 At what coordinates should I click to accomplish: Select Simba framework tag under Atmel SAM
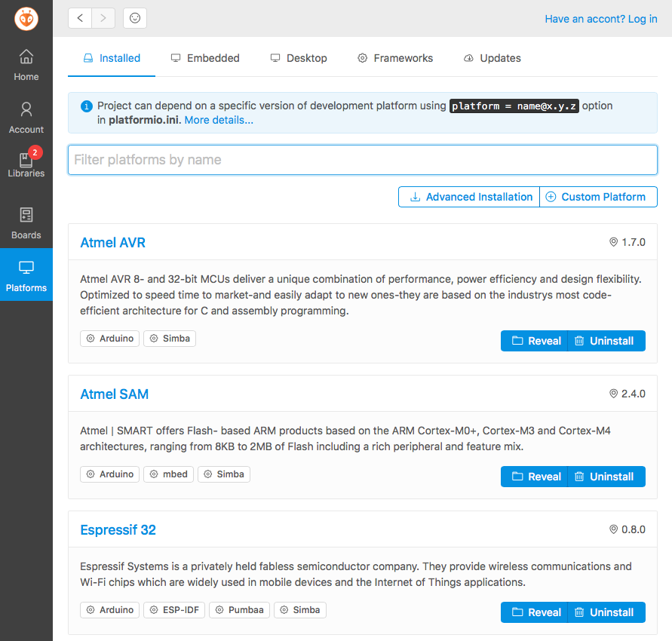pyautogui.click(x=224, y=474)
